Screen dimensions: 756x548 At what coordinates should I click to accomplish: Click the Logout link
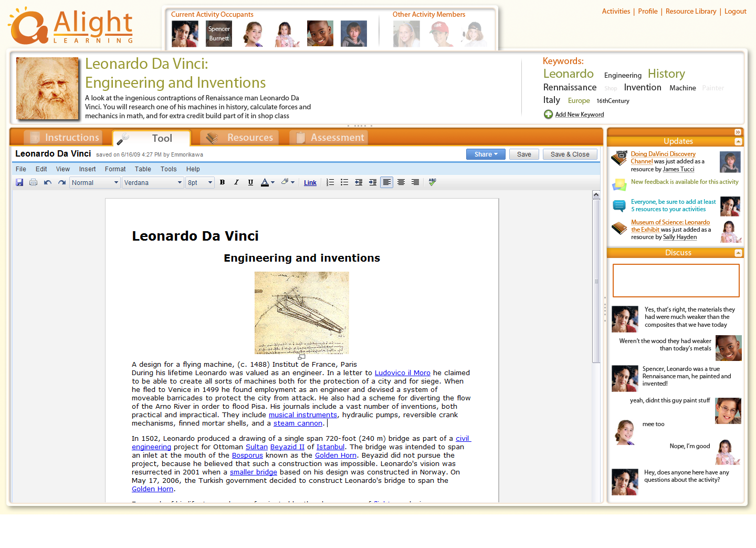[736, 11]
